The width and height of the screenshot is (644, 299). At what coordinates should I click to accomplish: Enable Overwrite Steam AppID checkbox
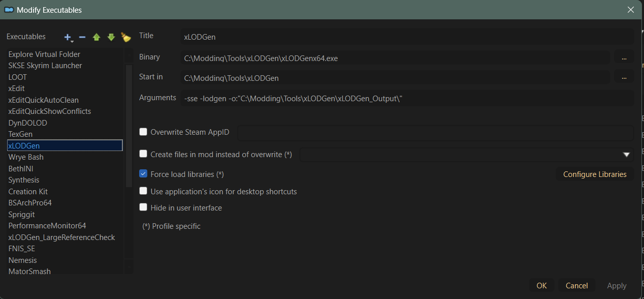tap(143, 132)
